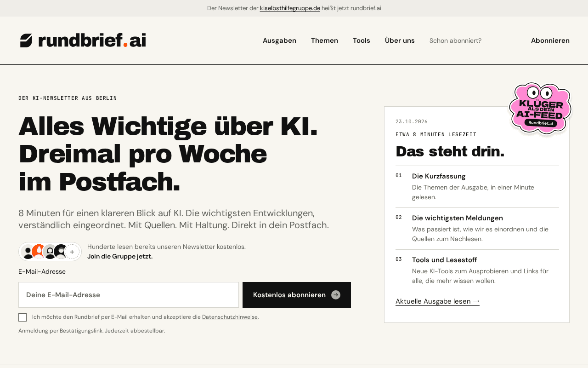Click the Join die Gruppe jetzt text
This screenshot has width=588, height=368.
120,256
